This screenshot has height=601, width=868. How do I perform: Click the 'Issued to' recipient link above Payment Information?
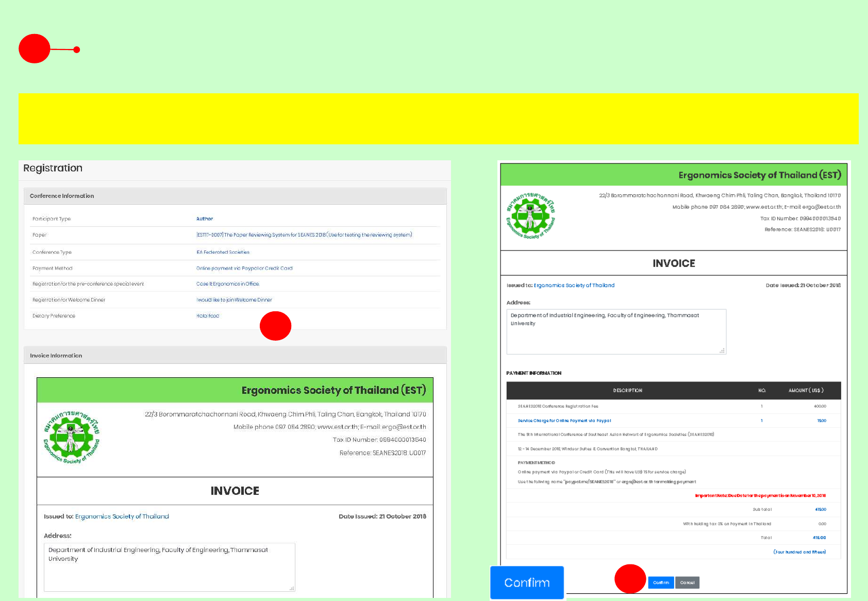574,285
